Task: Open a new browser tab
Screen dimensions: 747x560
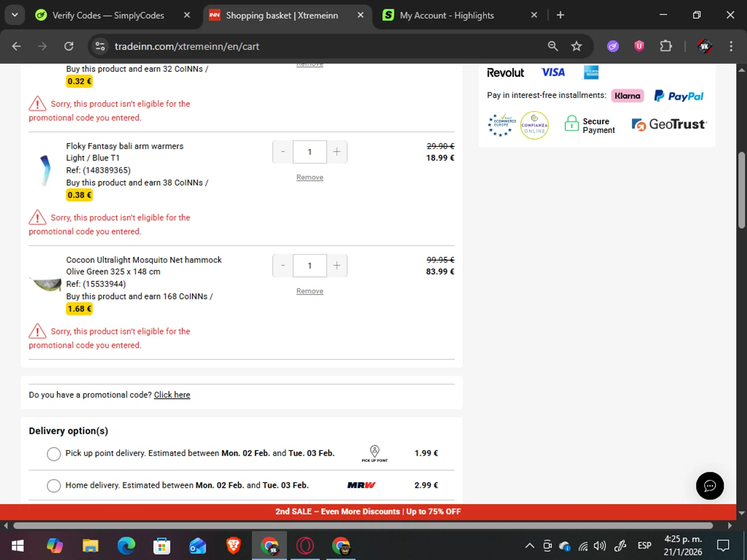Action: coord(560,15)
